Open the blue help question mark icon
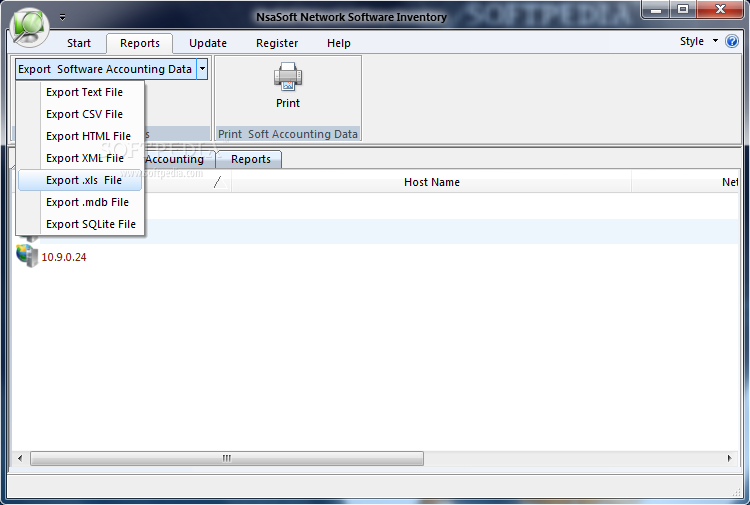This screenshot has height=505, width=750. [732, 41]
